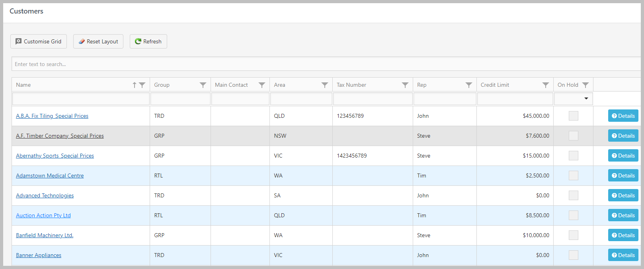
Task: Select the $15,000.00 credit limit cell
Action: click(x=515, y=156)
